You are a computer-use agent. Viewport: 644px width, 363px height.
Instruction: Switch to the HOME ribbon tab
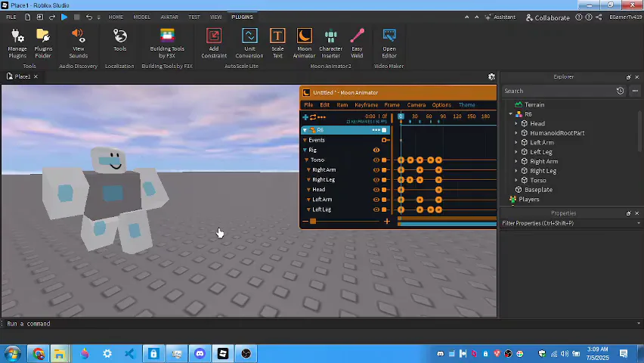pyautogui.click(x=116, y=17)
